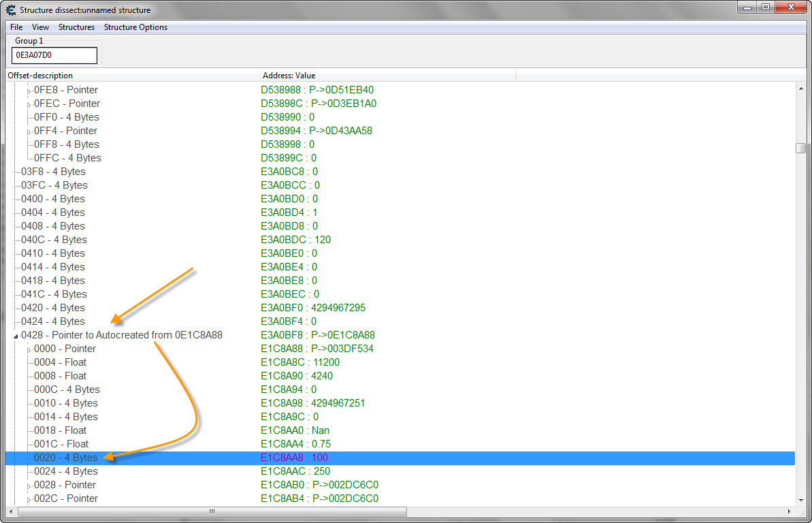The image size is (812, 523).
Task: Collapse the 0428 Pointer to Autocreated node
Action: [x=16, y=336]
